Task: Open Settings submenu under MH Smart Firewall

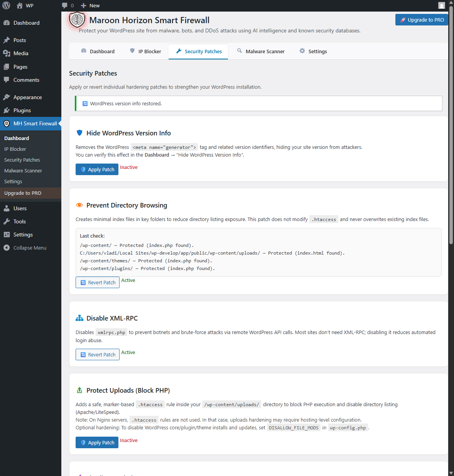Action: [x=13, y=181]
